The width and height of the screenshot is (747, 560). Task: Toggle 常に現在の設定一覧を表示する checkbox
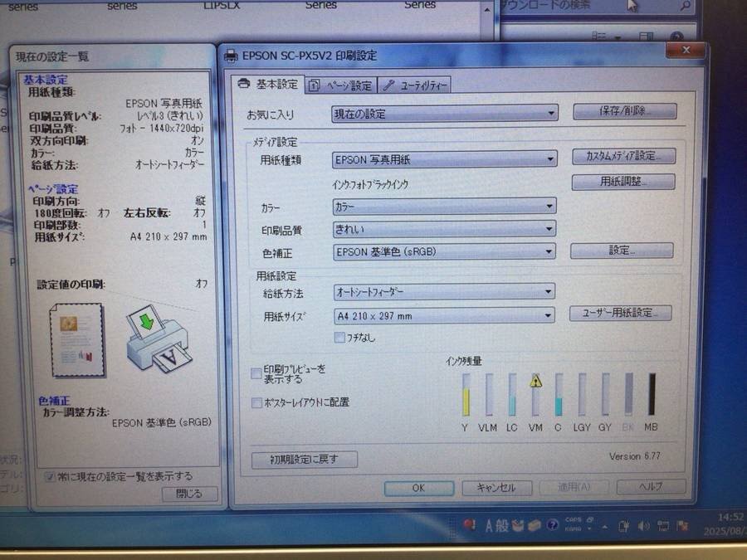pos(50,476)
